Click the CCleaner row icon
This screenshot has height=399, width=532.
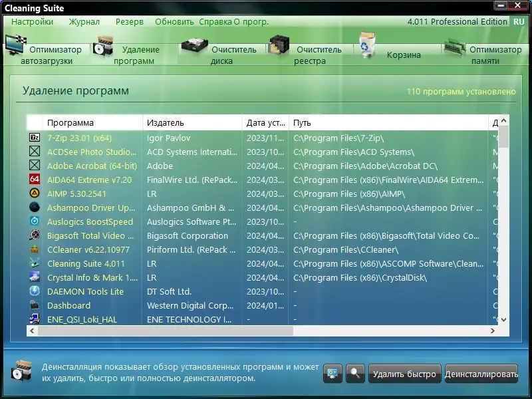click(x=35, y=249)
